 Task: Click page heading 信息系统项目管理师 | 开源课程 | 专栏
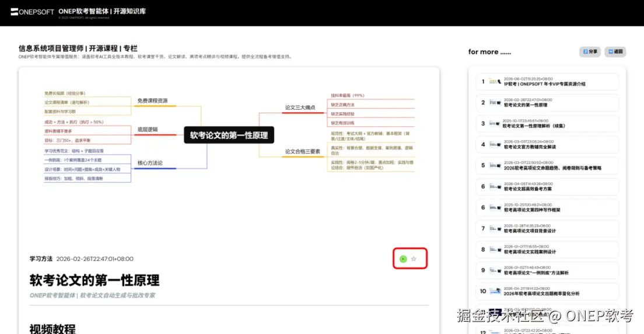[x=78, y=48]
